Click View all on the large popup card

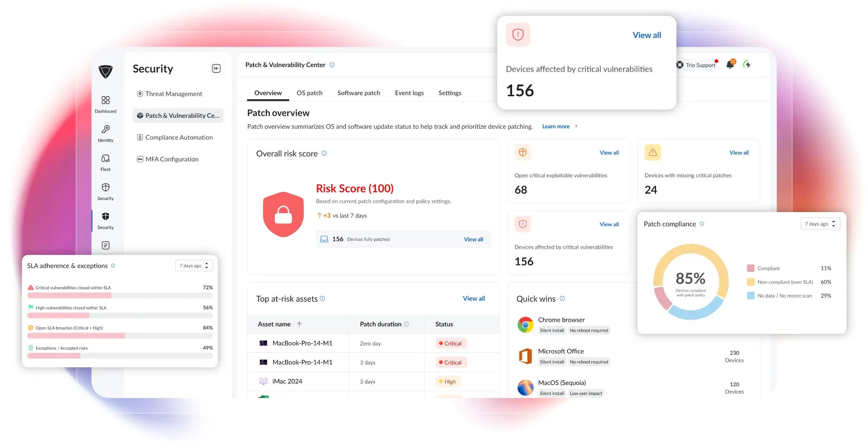[x=647, y=35]
